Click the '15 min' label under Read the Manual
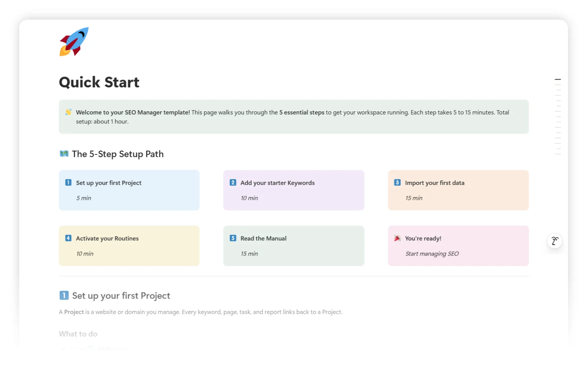The height and width of the screenshot is (392, 588). click(249, 254)
